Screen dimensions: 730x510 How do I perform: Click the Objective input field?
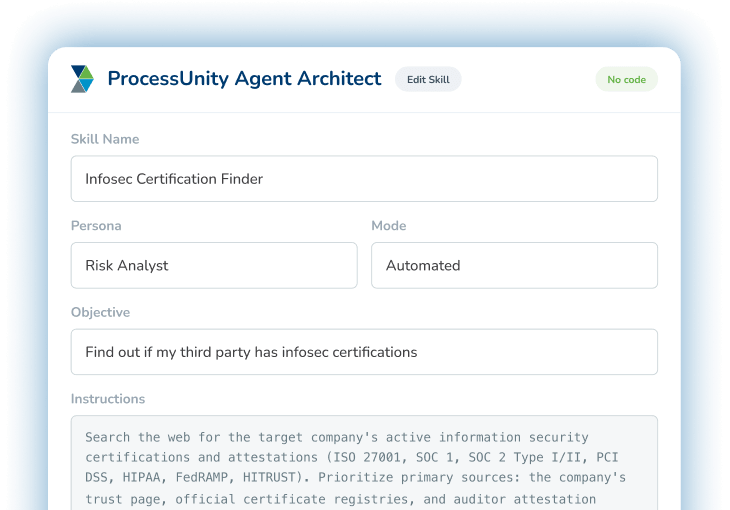[x=364, y=352]
